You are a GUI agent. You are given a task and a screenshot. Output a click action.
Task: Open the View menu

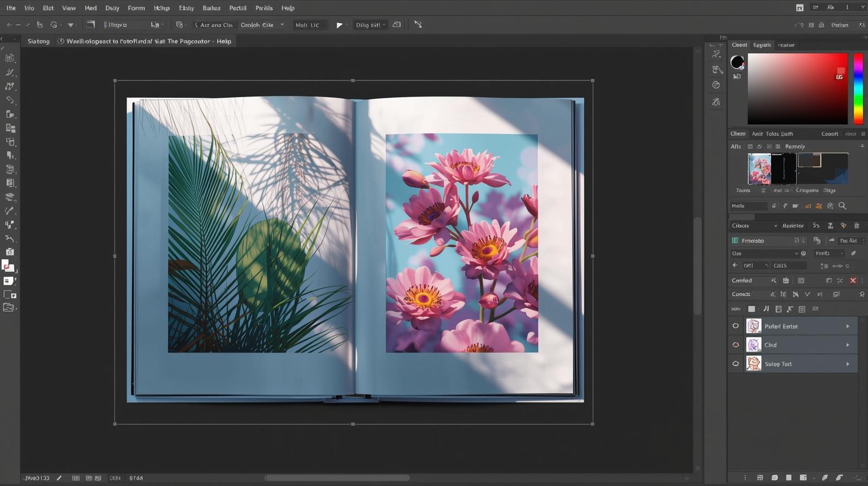click(x=69, y=8)
